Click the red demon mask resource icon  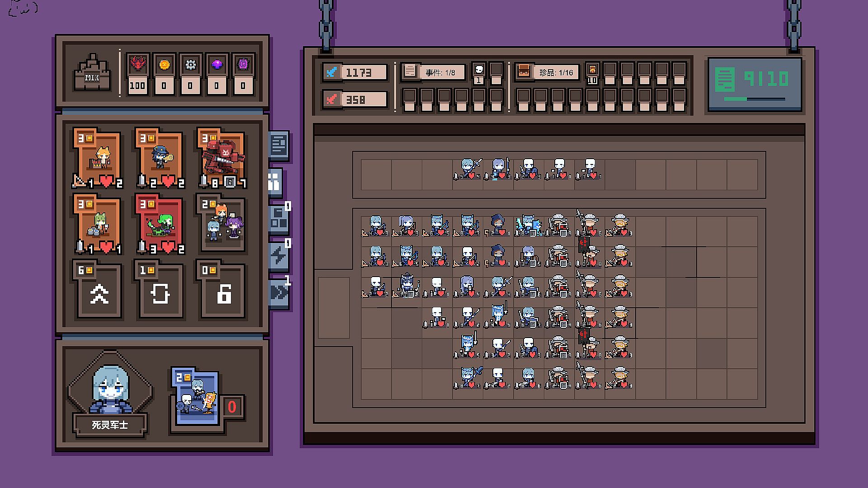click(137, 65)
